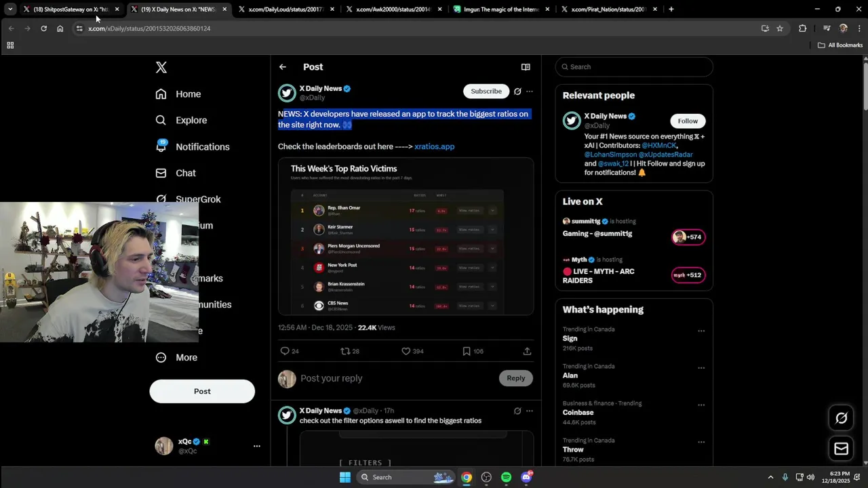Open options for the Alan trend
This screenshot has height=488, width=868.
pyautogui.click(x=701, y=368)
